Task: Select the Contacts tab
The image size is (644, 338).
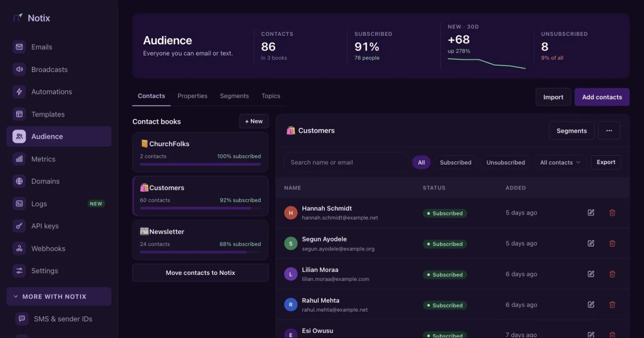Action: (151, 96)
